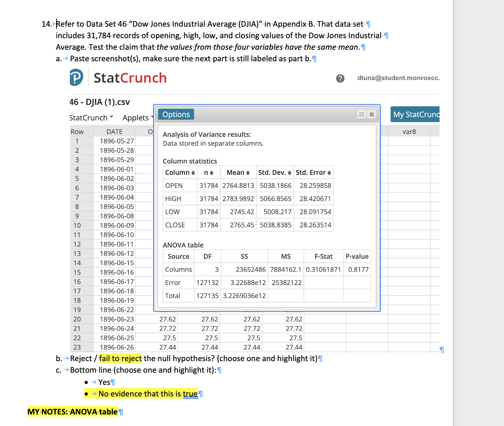Select the var8 column header
Viewport: 504px width, 426px height.
[409, 131]
